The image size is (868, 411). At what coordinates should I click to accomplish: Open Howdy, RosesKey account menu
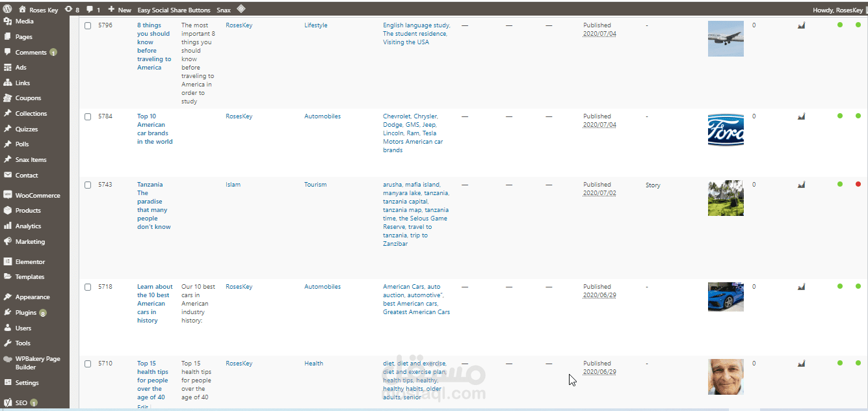pos(838,10)
